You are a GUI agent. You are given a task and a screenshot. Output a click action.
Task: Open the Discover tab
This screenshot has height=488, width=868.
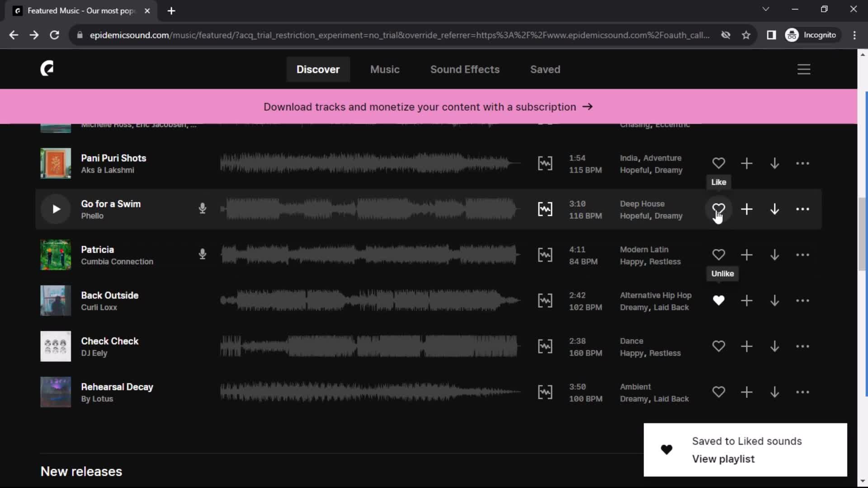point(318,69)
